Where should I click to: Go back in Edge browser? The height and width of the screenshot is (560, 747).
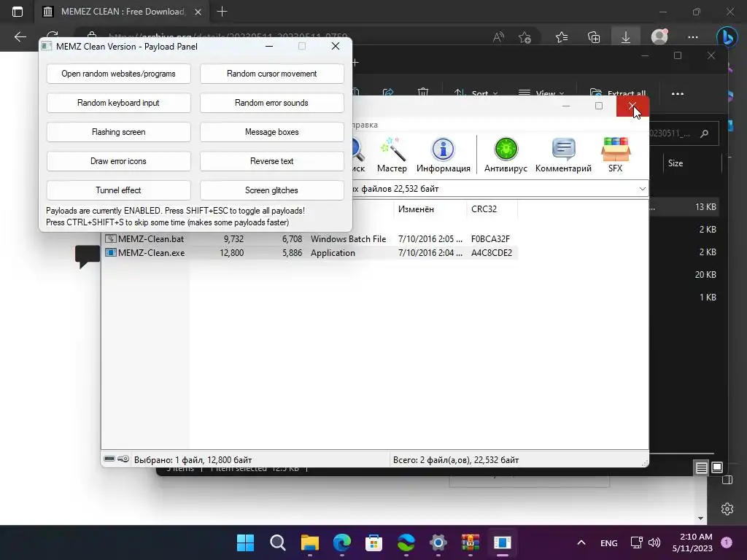tap(20, 37)
